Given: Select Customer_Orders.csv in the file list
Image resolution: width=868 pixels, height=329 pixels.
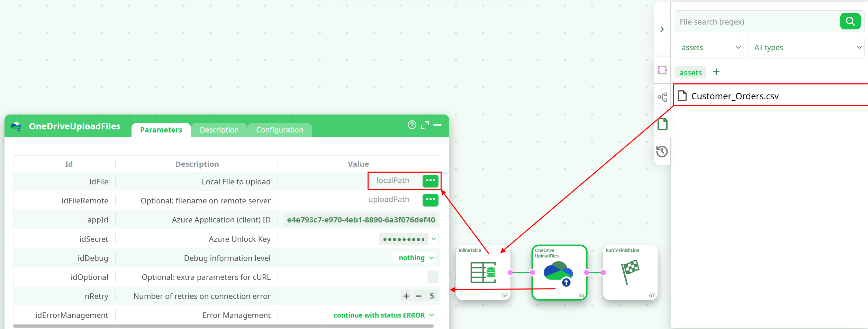Looking at the screenshot, I should point(734,96).
